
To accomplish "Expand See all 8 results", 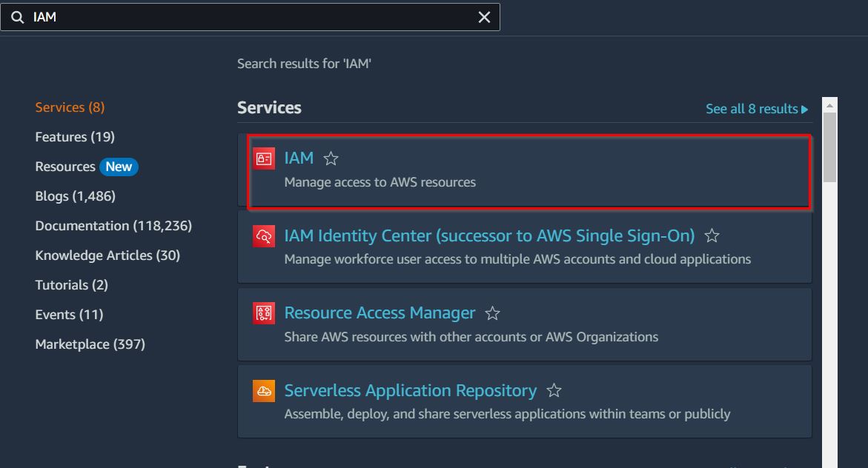I will click(757, 109).
